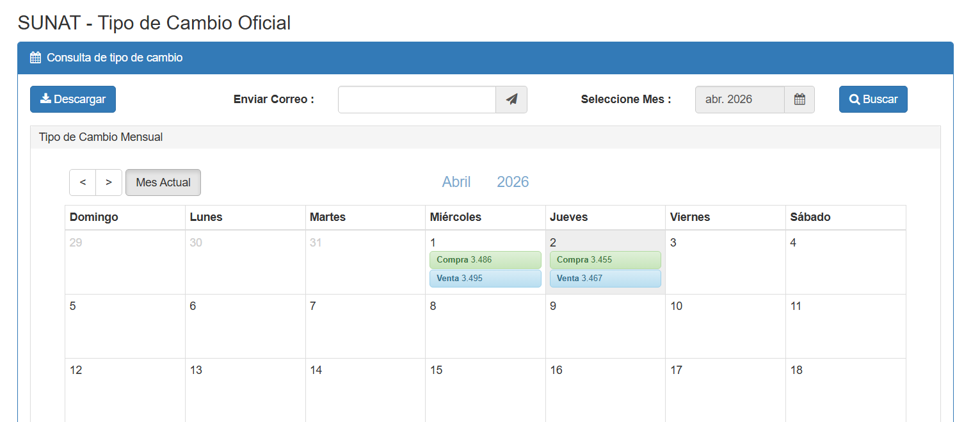Screen dimensions: 980x422
Task: Select Venta 3.467 on April 2
Action: coord(605,279)
